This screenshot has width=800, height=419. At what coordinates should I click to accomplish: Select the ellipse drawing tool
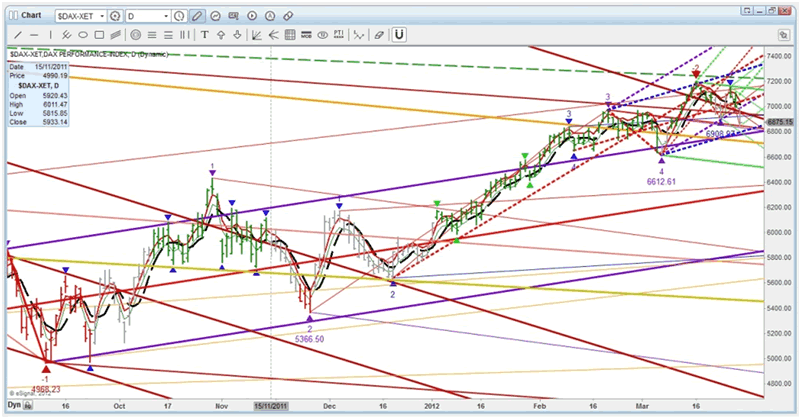click(83, 35)
